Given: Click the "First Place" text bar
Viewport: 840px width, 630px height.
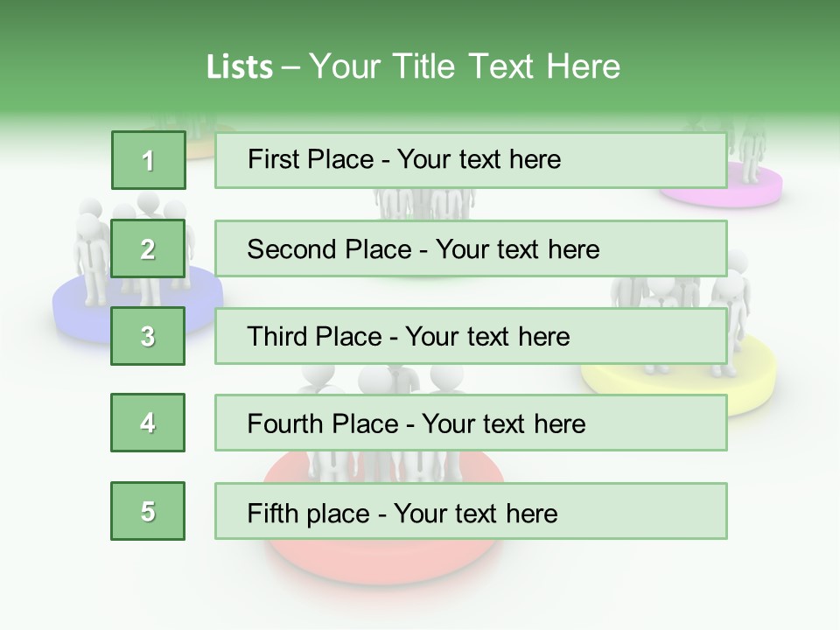Looking at the screenshot, I should click(471, 160).
